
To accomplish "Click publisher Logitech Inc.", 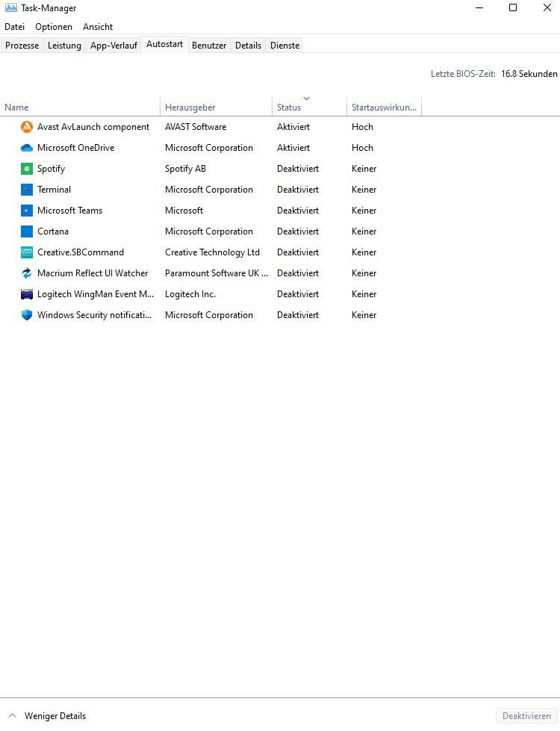I will coord(190,294).
